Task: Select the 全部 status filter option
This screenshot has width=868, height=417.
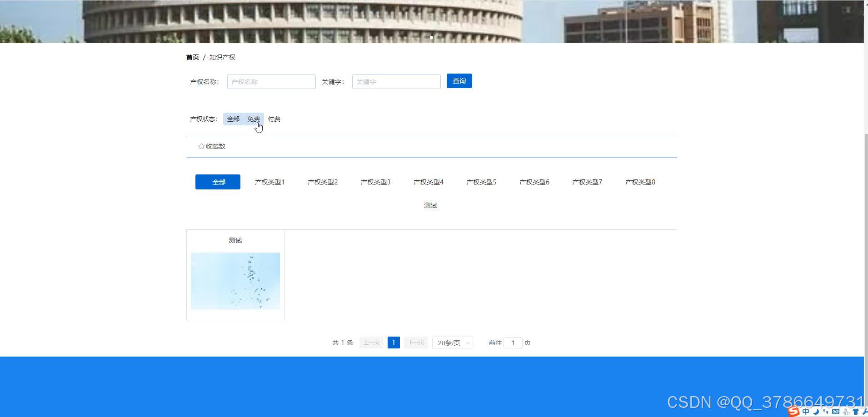Action: pyautogui.click(x=233, y=119)
